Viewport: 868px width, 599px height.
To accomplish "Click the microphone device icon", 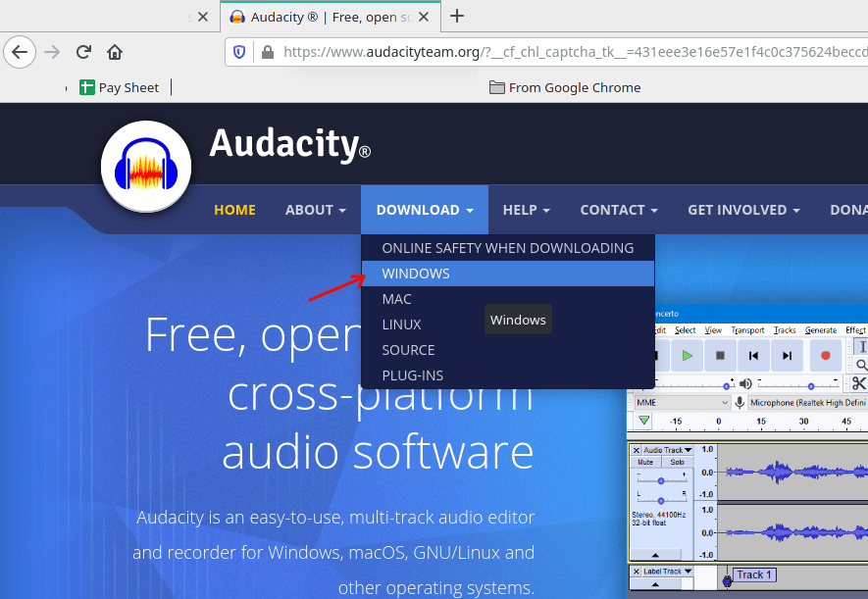I will [740, 402].
